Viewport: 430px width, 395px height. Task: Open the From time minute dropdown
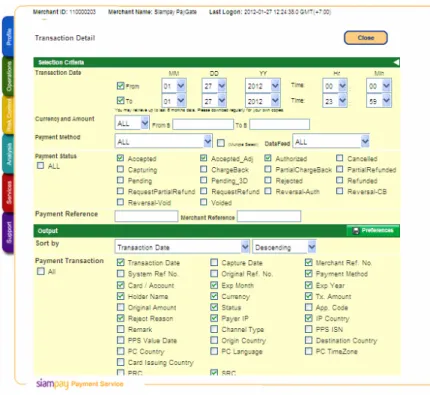(x=379, y=86)
